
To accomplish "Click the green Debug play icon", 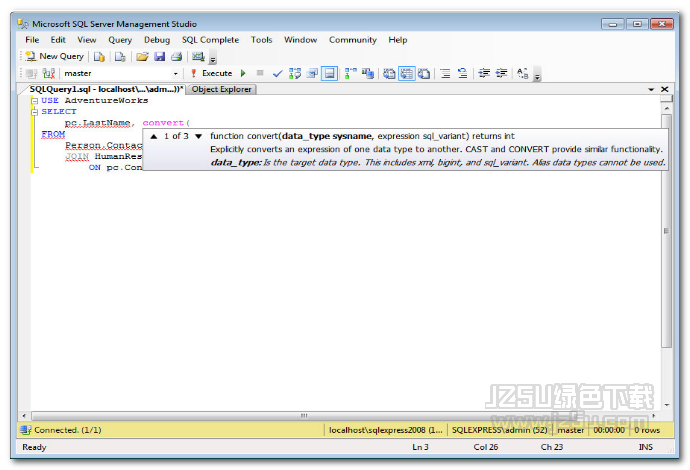I will [x=243, y=73].
